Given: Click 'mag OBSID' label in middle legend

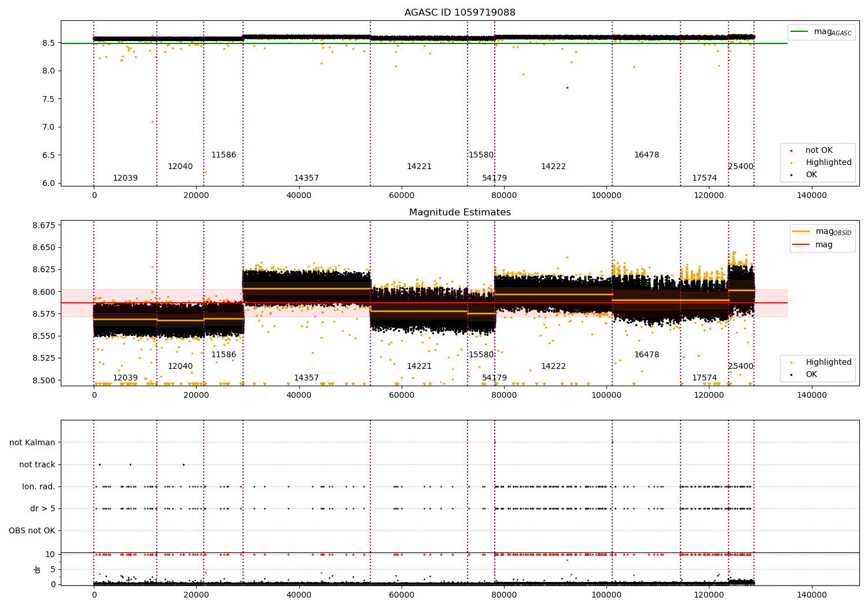Looking at the screenshot, I should [x=833, y=232].
